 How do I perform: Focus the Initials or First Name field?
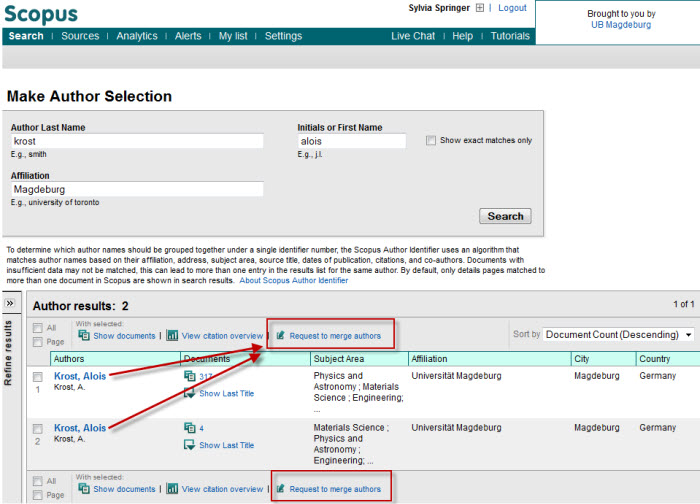tap(352, 141)
